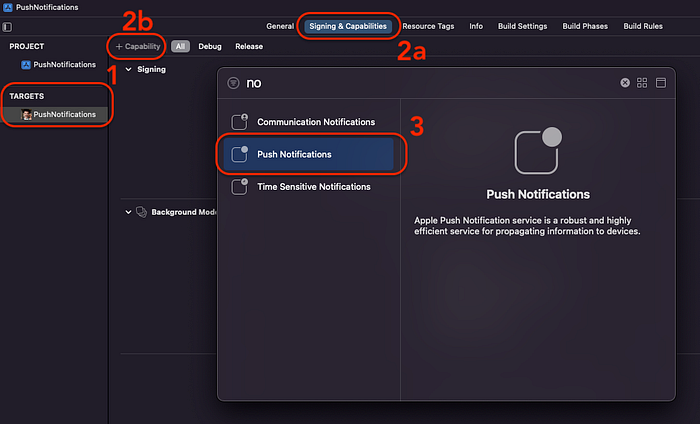Click the Apple Push Notification service description
Screen dimensions: 700x424
coord(527,226)
